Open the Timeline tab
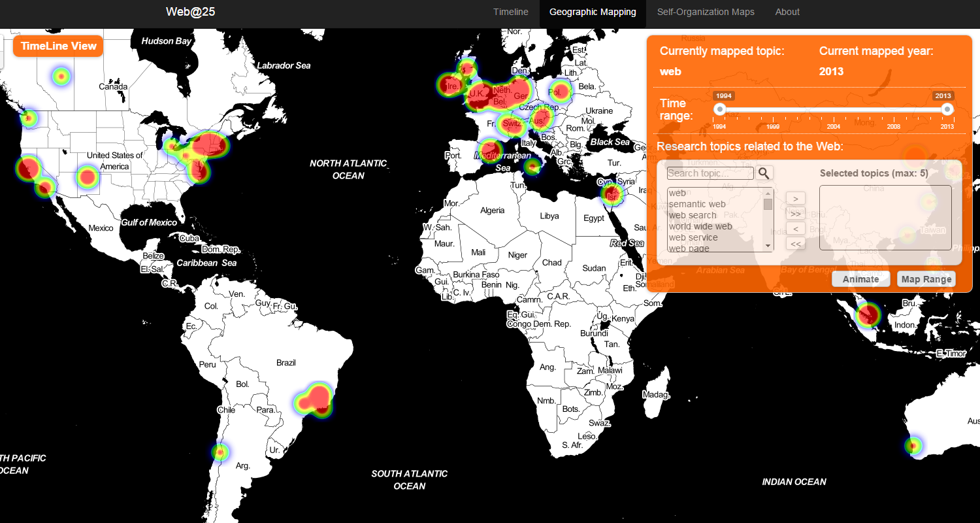980x523 pixels. pos(510,12)
